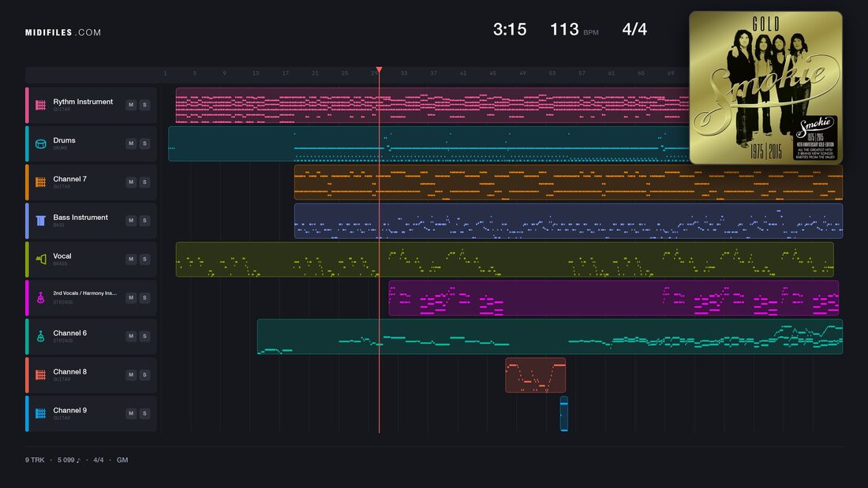The height and width of the screenshot is (488, 868).
Task: Click the Rythm Instrument guitar icon
Action: pyautogui.click(x=40, y=105)
